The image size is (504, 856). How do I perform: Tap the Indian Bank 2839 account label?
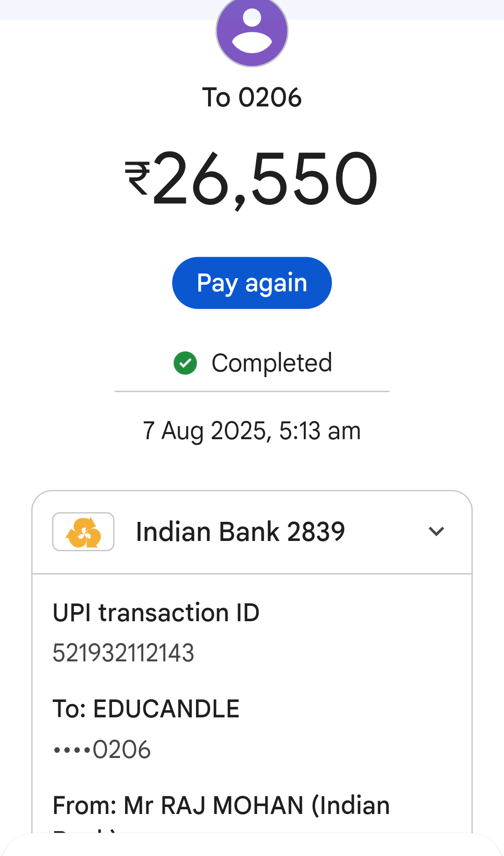[x=240, y=532]
